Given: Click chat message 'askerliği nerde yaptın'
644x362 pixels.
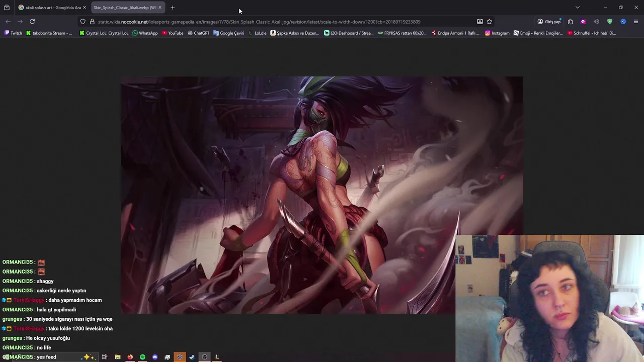Looking at the screenshot, I should [61, 291].
